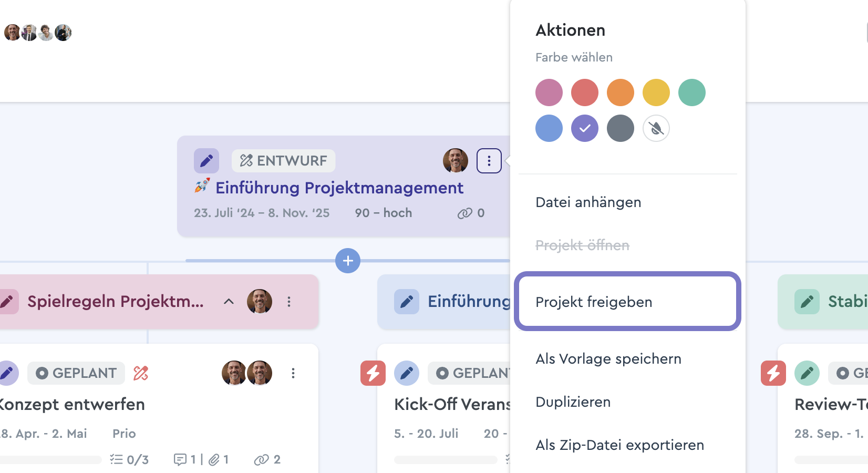Click the red lightning icon beside Kick-Off card
The width and height of the screenshot is (868, 473).
coord(373,373)
